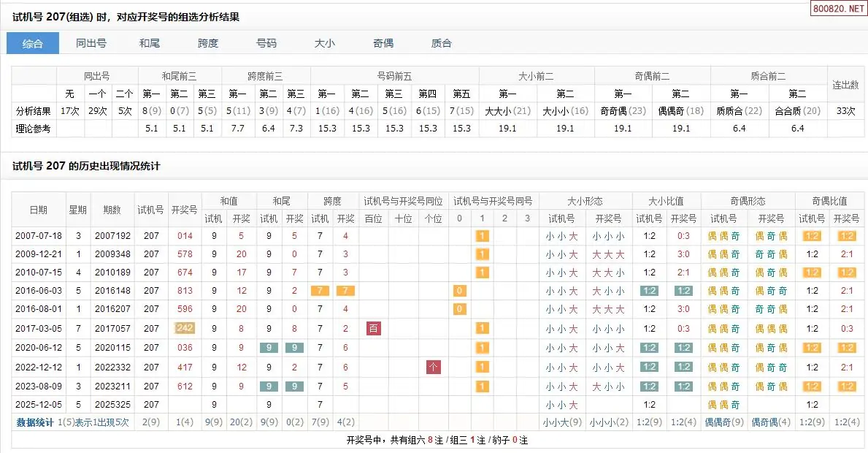Open the 号码 tab

tap(266, 43)
